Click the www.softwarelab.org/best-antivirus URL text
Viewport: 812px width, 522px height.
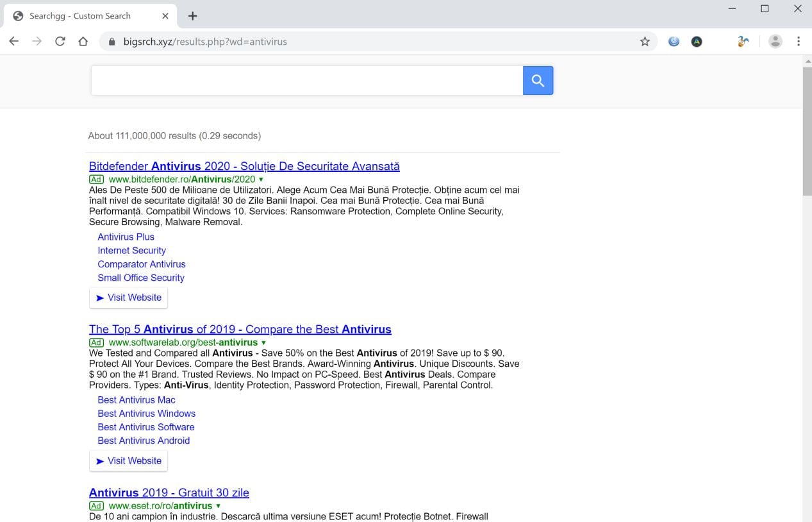pos(183,342)
